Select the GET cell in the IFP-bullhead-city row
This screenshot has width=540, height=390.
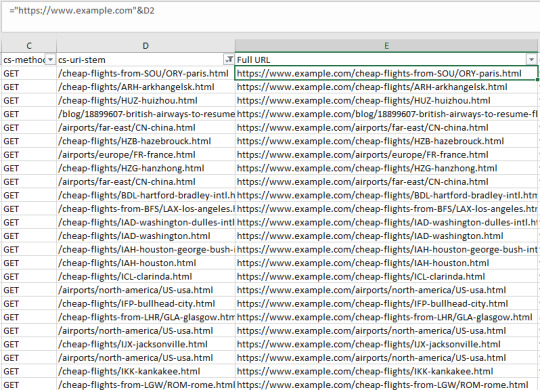29,304
